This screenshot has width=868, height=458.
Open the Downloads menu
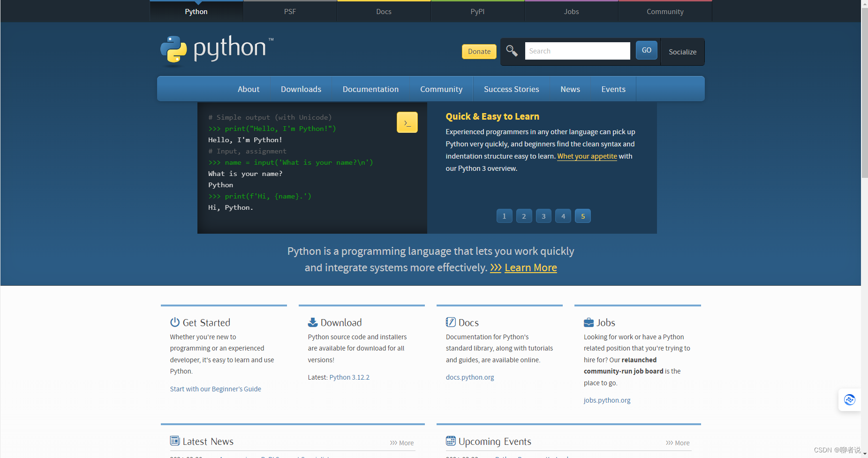[x=301, y=89]
